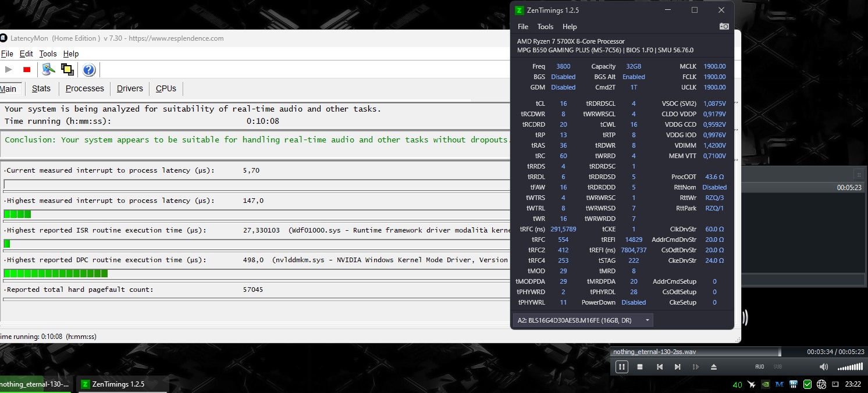Click the ZenTimings 1.2.5 taskbar button
Viewport: 868px width, 393px height.
123,384
